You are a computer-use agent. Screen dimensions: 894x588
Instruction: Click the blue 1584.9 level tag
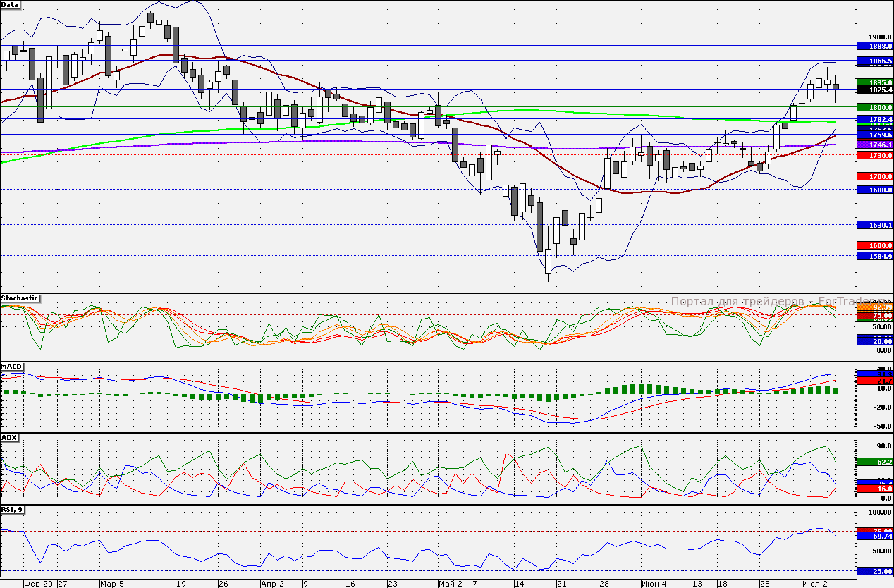click(x=874, y=256)
